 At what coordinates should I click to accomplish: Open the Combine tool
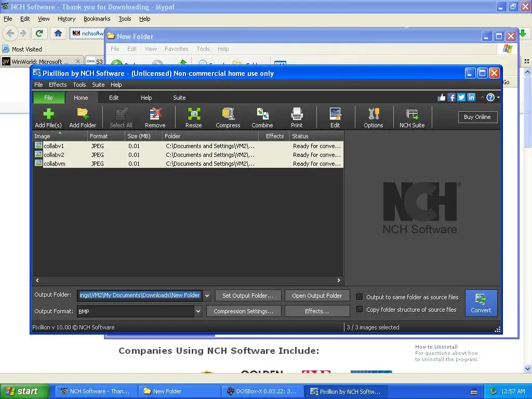(x=262, y=117)
